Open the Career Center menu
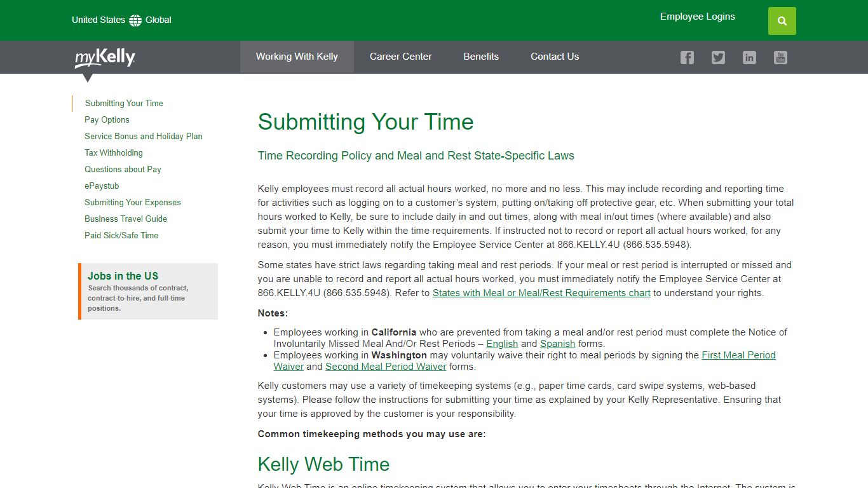The height and width of the screenshot is (488, 868). [401, 57]
